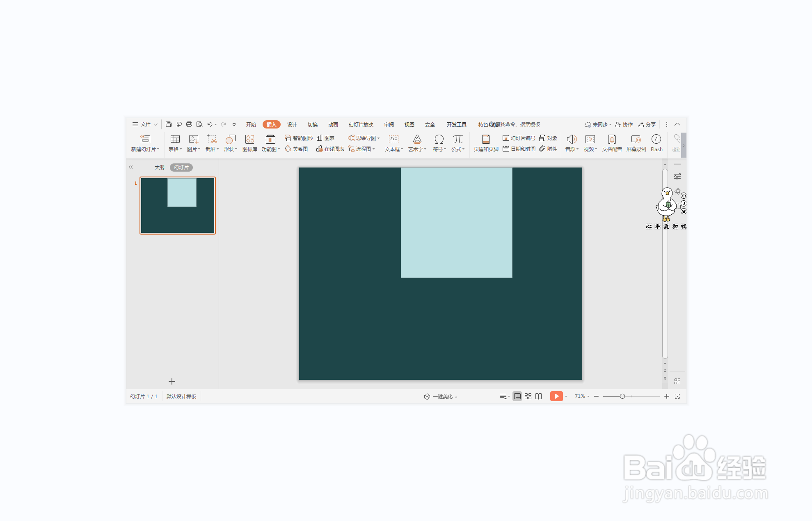Open 智能图形 smart graphics

point(299,138)
